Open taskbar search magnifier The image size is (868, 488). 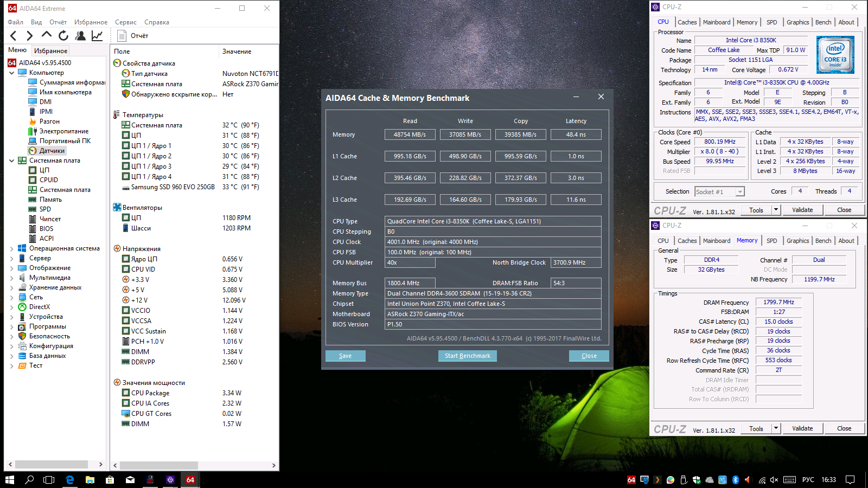coord(29,480)
